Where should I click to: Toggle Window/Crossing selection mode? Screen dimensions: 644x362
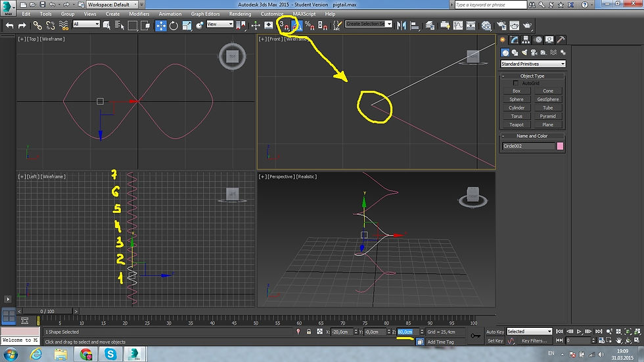point(145,26)
